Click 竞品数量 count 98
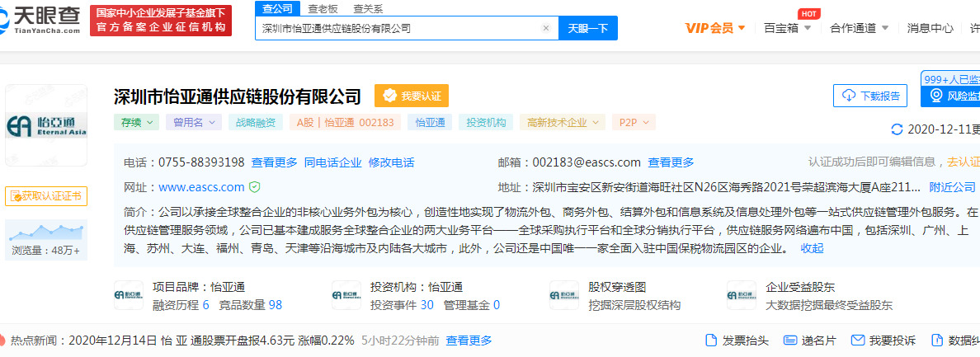 click(275, 305)
